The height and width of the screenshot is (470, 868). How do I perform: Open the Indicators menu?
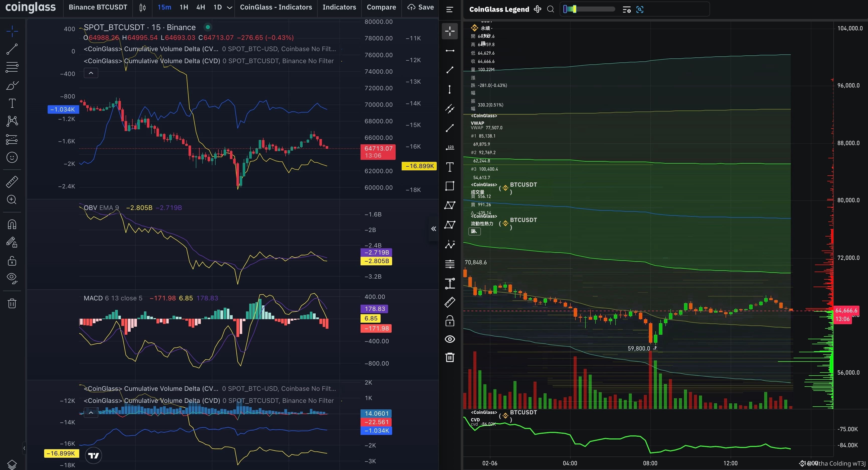(x=339, y=8)
